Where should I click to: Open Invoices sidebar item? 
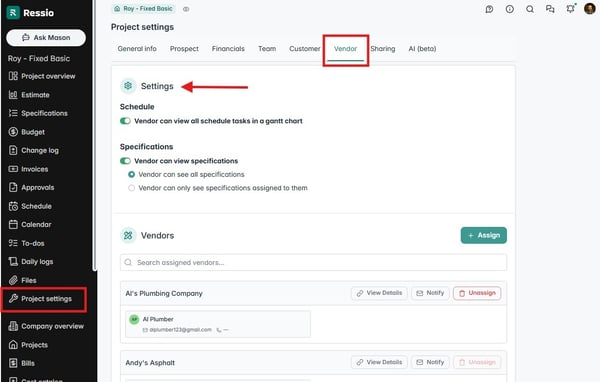point(28,169)
